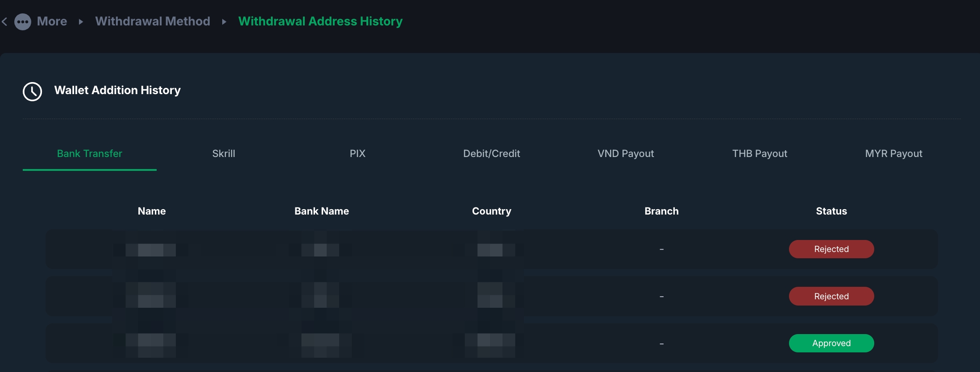Go to Withdrawal Method breadcrumb
Screen dimensions: 980x372
(x=153, y=21)
